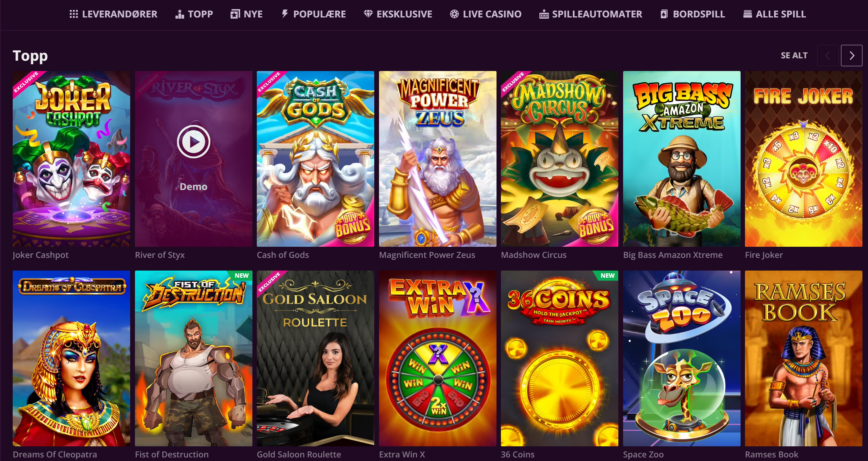The width and height of the screenshot is (868, 461).
Task: Open Gold Saloon Roulette game tile
Action: [315, 358]
